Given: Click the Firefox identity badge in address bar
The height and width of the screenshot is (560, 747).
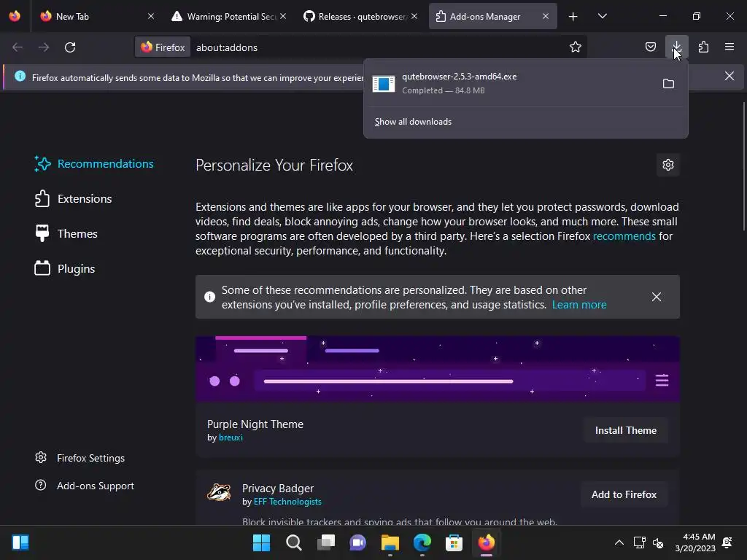Looking at the screenshot, I should pyautogui.click(x=163, y=47).
